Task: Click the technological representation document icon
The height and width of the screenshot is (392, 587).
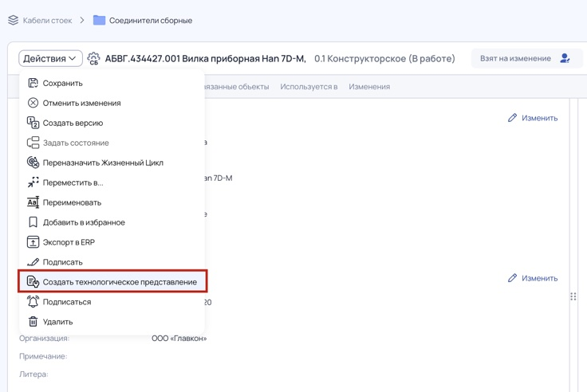Action: pos(33,282)
